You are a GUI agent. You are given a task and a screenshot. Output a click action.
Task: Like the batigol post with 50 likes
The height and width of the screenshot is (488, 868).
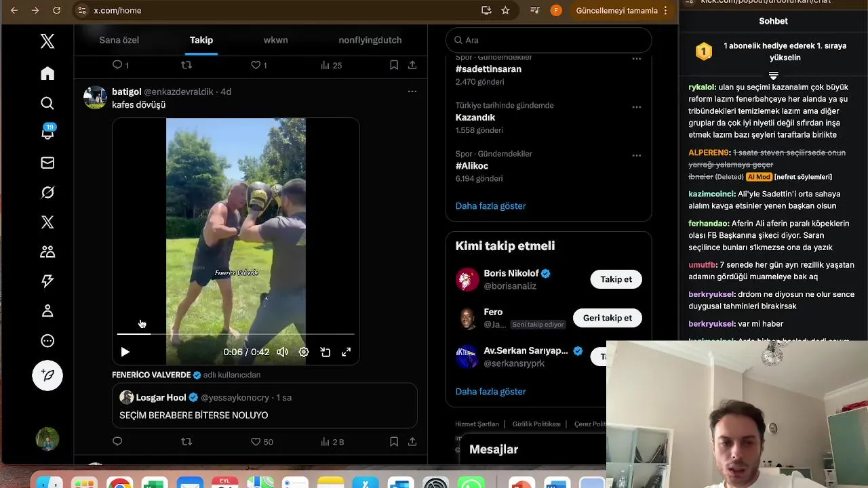point(262,442)
